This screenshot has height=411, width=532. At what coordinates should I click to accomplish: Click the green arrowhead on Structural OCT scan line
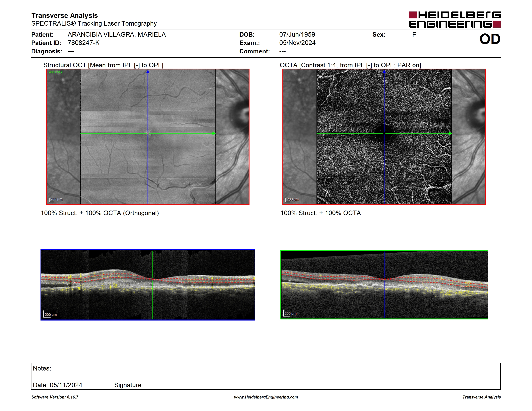pyautogui.click(x=214, y=133)
